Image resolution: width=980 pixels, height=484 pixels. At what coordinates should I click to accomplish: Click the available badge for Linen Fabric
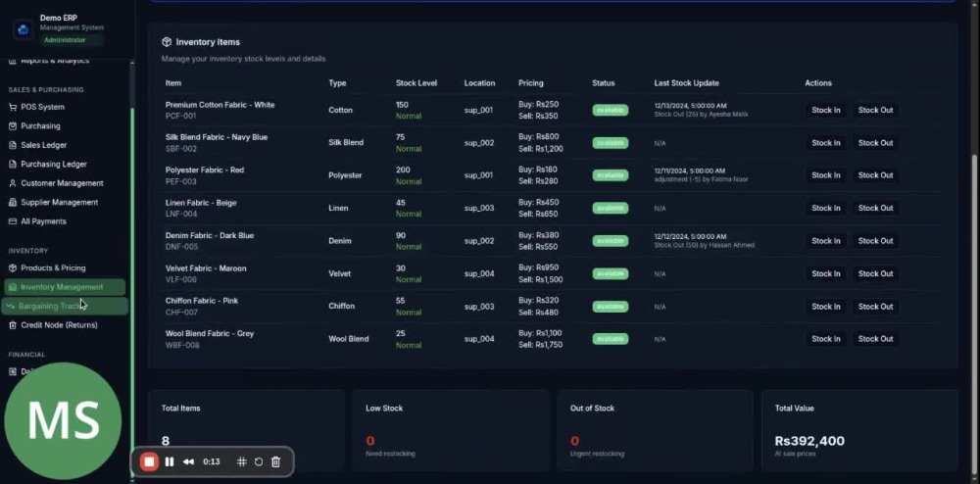(x=610, y=208)
